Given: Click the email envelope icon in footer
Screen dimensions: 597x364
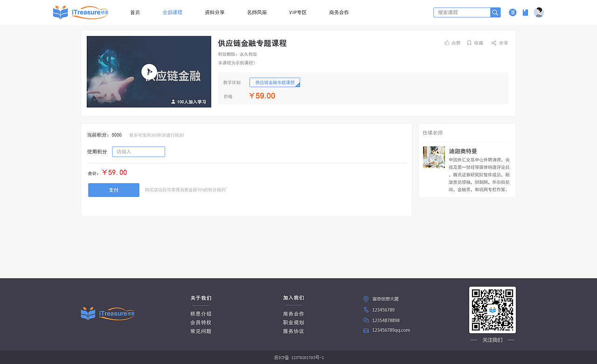Looking at the screenshot, I should [x=366, y=330].
